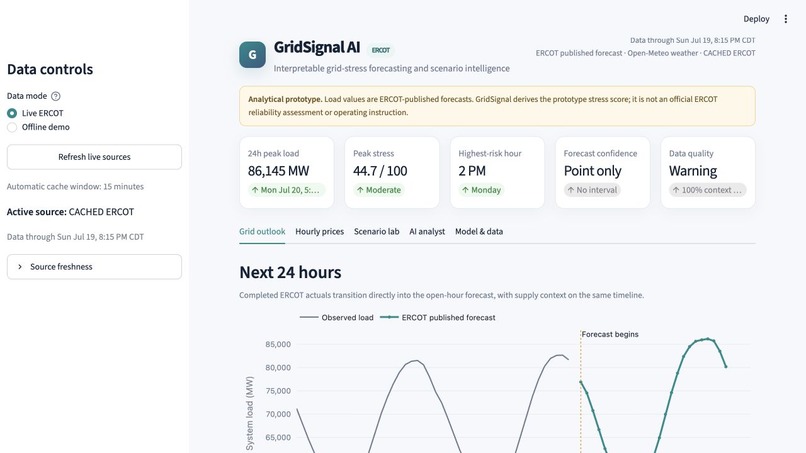Open the AI analyst tab

coord(427,231)
